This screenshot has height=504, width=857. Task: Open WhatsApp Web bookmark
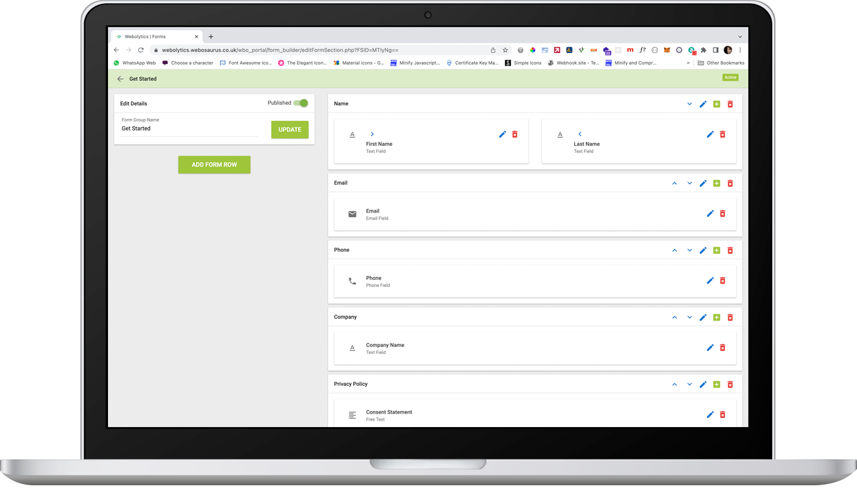(135, 63)
